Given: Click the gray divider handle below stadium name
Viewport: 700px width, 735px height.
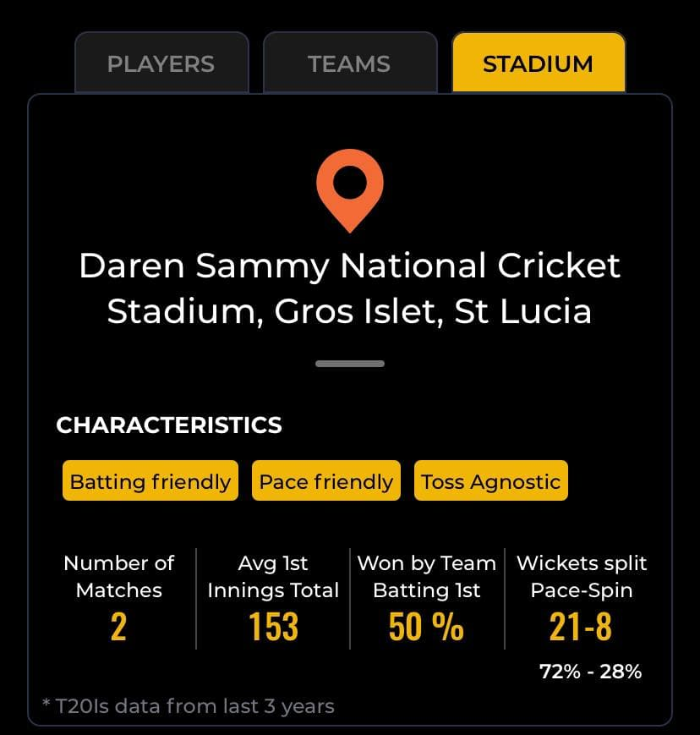Looking at the screenshot, I should point(350,364).
